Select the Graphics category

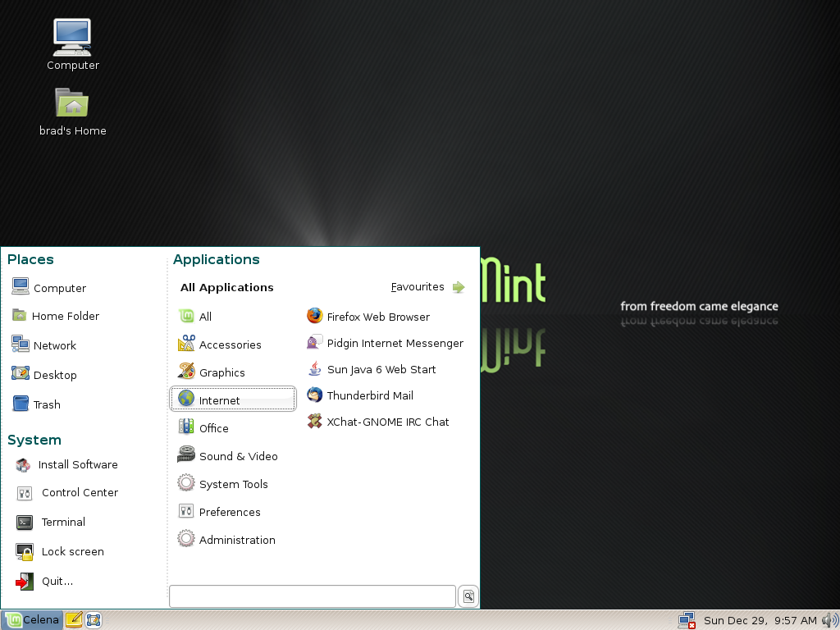232,372
